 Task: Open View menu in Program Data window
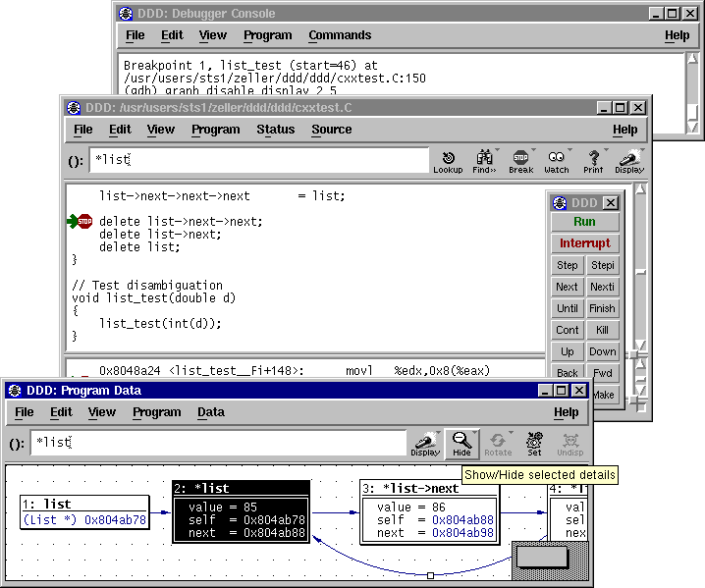click(x=101, y=412)
